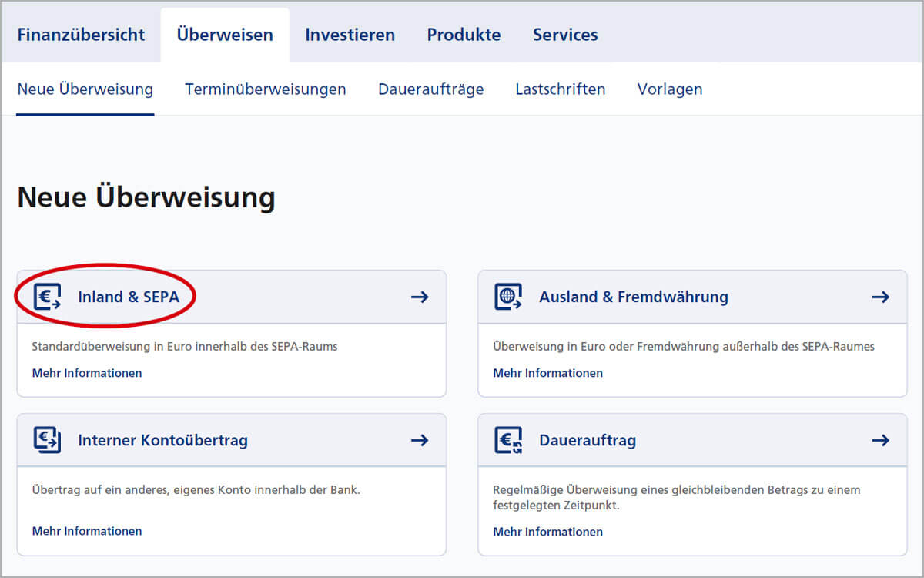This screenshot has width=924, height=578.
Task: Click Mehr Informationen under Interner Kontoübertrag
Action: pyautogui.click(x=86, y=530)
